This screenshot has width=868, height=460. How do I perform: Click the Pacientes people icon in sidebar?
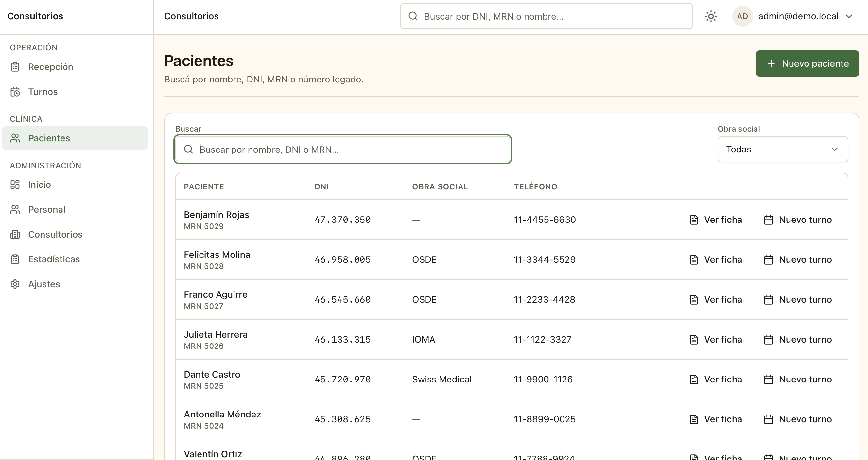[15, 138]
